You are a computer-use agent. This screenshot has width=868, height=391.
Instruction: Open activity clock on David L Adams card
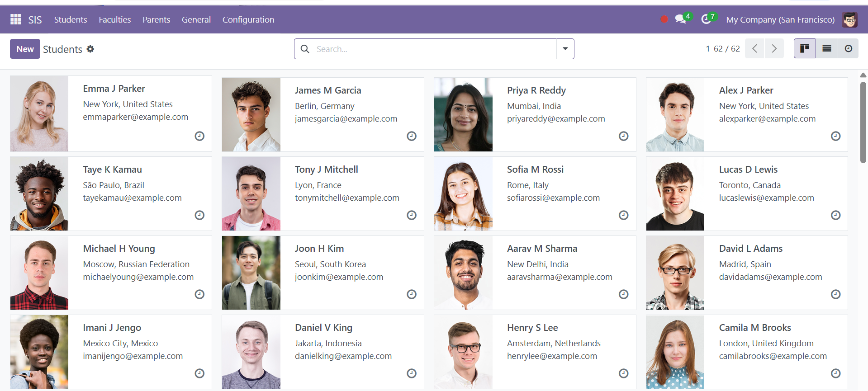click(x=836, y=294)
